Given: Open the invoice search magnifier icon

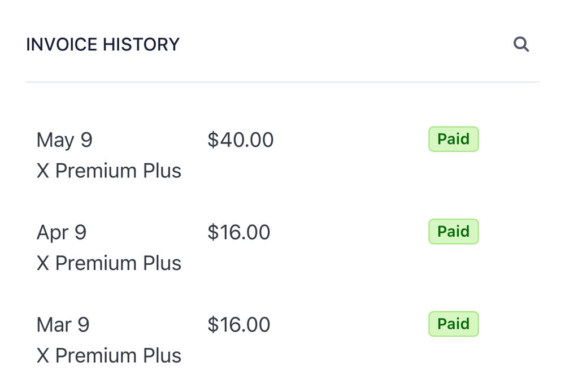Looking at the screenshot, I should pyautogui.click(x=521, y=45).
